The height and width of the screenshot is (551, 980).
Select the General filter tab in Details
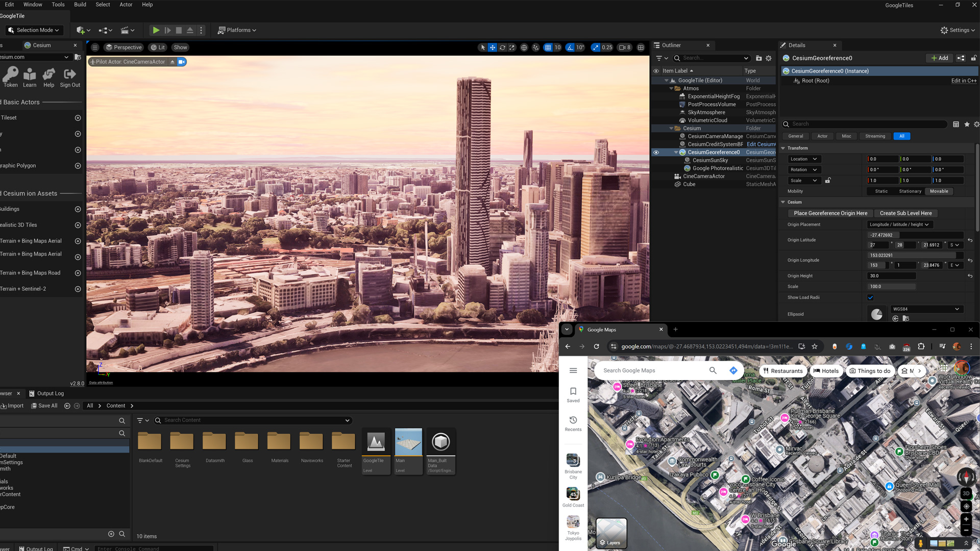[795, 136]
